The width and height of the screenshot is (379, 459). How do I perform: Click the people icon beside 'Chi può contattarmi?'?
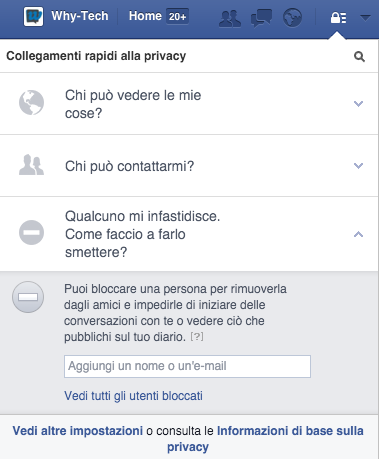(x=31, y=165)
